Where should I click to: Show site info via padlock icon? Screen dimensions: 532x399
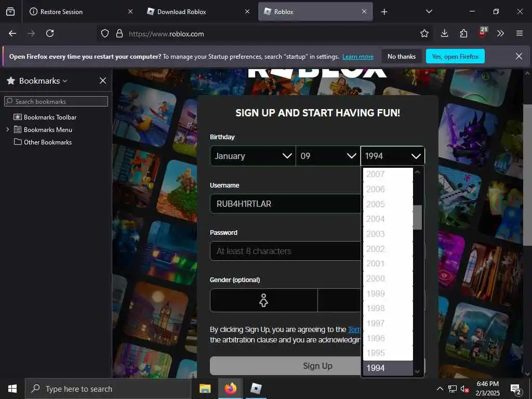pyautogui.click(x=119, y=34)
